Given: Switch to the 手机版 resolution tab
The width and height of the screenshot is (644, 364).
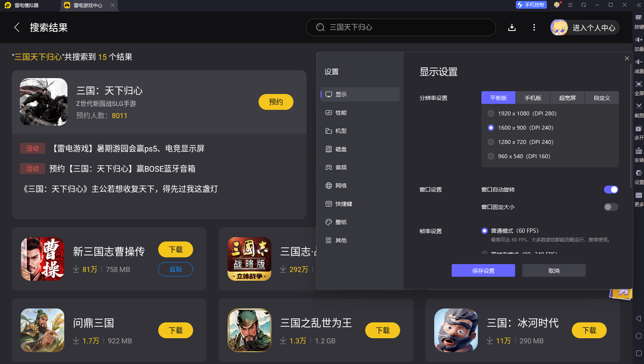Looking at the screenshot, I should click(533, 98).
